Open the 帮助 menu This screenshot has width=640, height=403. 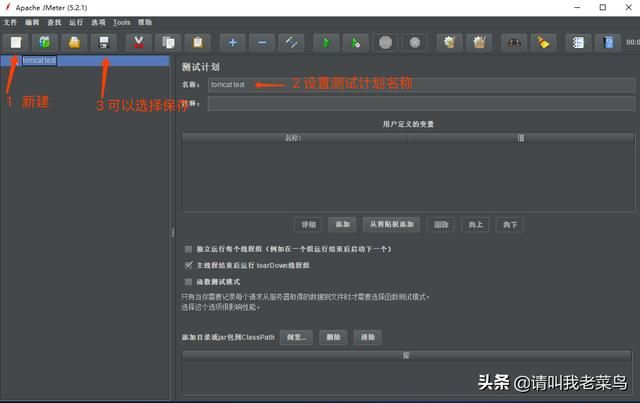point(145,22)
